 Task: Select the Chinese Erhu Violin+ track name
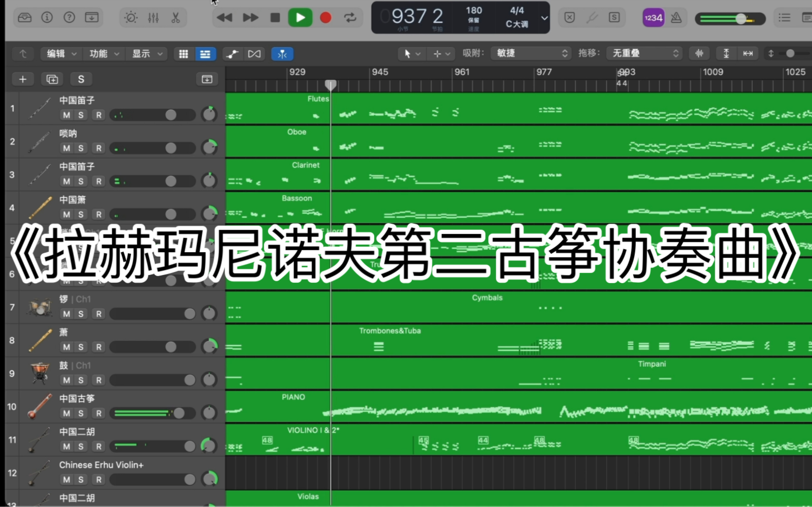tap(101, 465)
